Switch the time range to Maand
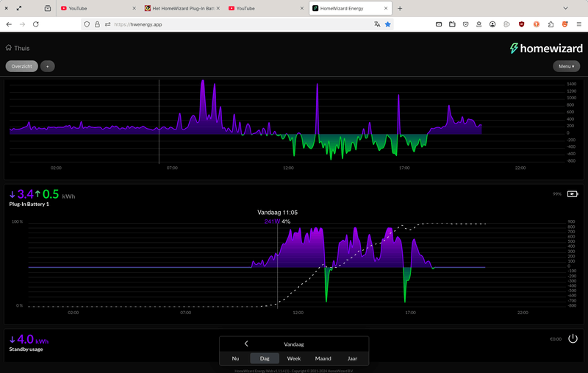Screen dimensions: 588x373 click(x=323, y=358)
